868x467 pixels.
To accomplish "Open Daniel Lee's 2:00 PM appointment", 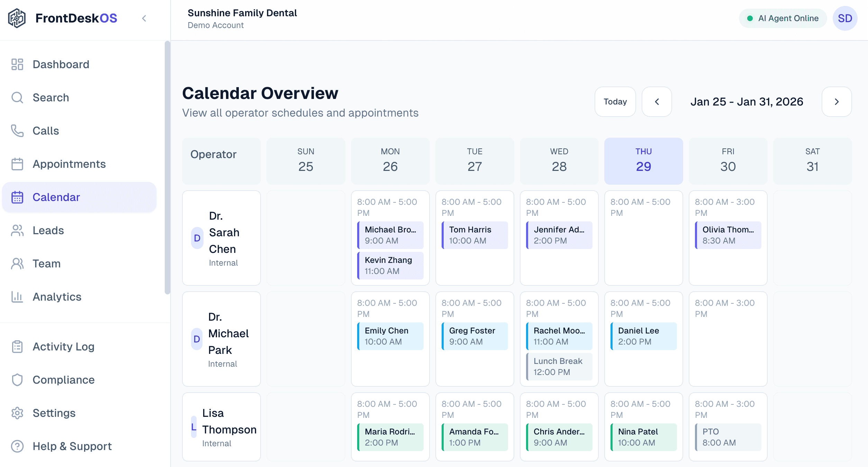I will click(x=643, y=336).
